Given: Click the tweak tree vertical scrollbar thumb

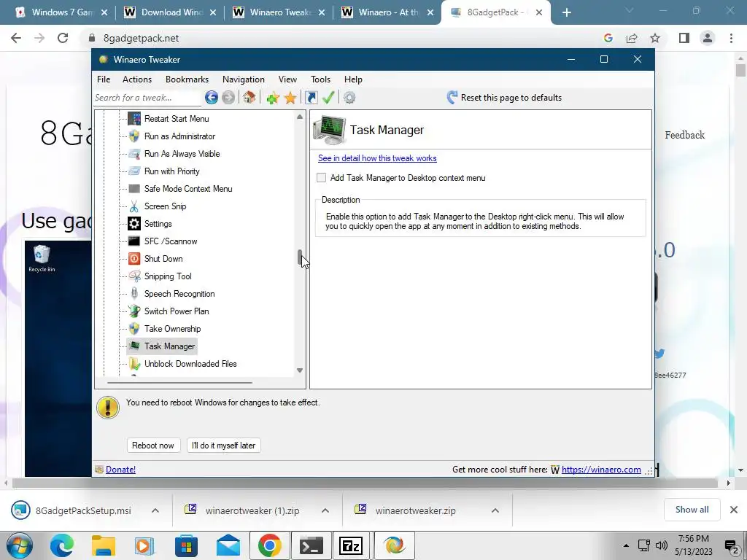Looking at the screenshot, I should [x=300, y=257].
